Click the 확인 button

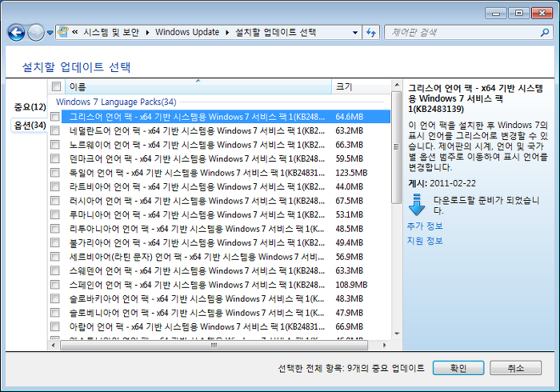[x=458, y=368]
